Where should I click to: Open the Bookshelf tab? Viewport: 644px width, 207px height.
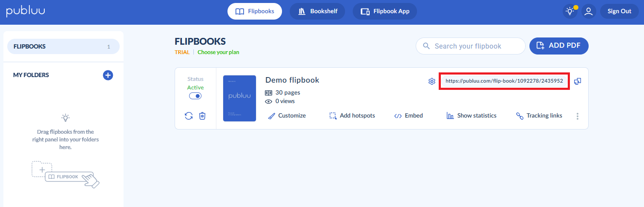(x=317, y=11)
